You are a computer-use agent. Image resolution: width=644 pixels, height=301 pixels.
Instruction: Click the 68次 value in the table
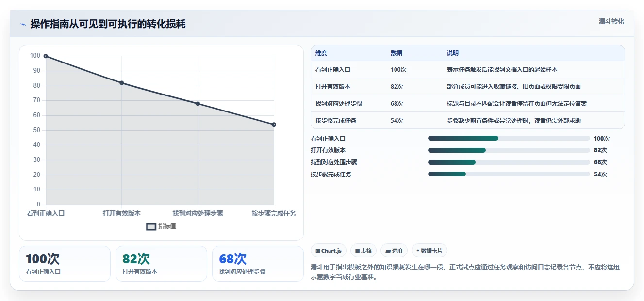[397, 104]
